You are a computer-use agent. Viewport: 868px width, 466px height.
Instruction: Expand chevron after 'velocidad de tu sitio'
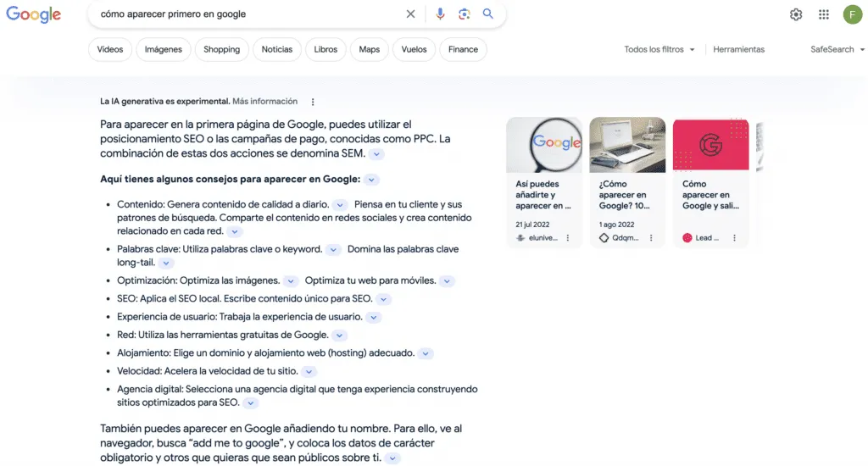(x=309, y=371)
